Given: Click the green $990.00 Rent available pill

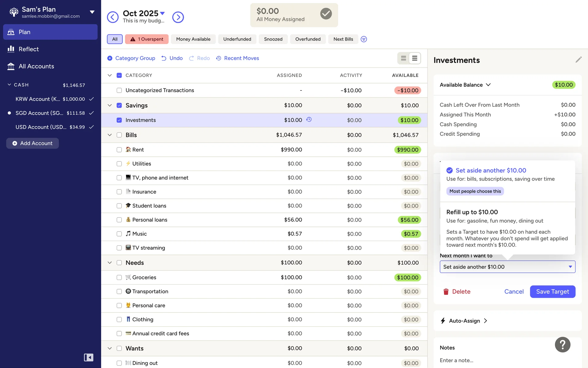Looking at the screenshot, I should click(x=407, y=150).
